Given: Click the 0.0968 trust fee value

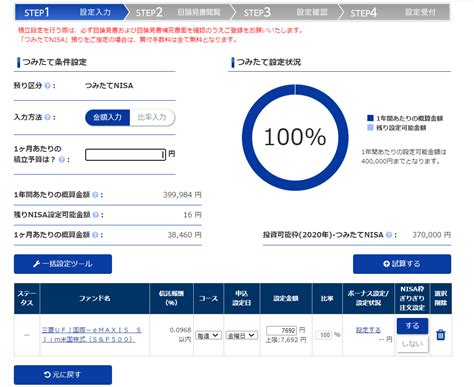Looking at the screenshot, I should pyautogui.click(x=180, y=330).
